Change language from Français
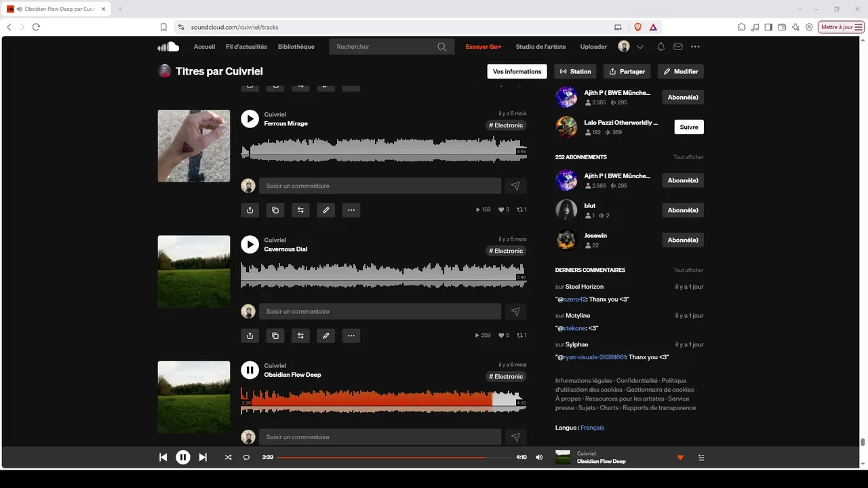This screenshot has width=868, height=488. 592,428
